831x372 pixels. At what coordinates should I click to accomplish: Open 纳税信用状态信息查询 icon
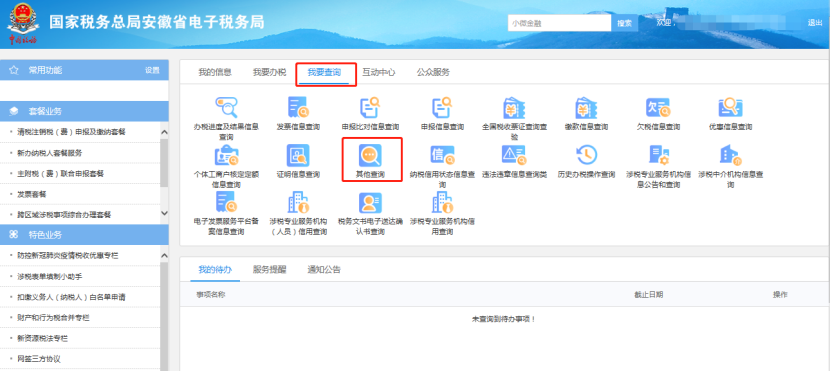(x=442, y=155)
